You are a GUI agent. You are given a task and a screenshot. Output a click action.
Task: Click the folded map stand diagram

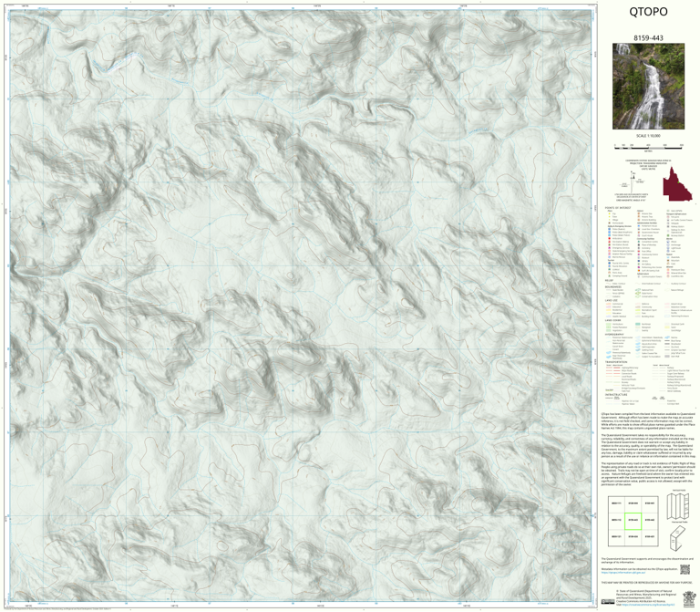click(x=677, y=537)
